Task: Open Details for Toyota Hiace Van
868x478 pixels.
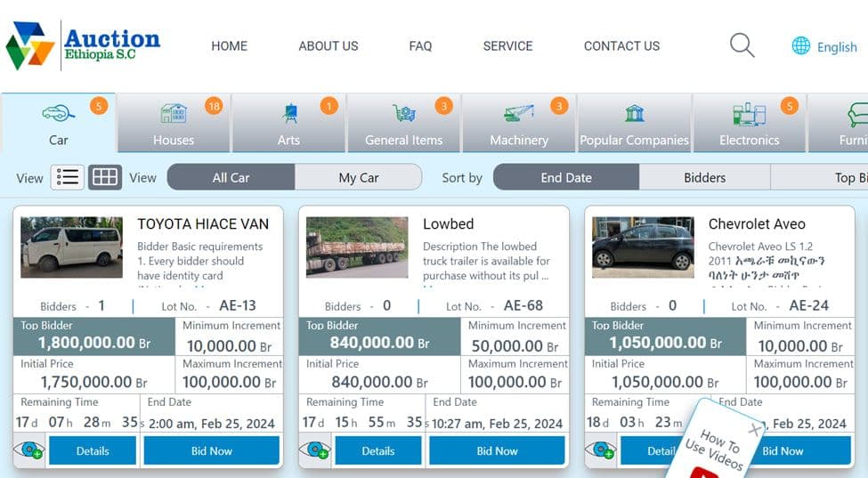Action: pyautogui.click(x=93, y=451)
